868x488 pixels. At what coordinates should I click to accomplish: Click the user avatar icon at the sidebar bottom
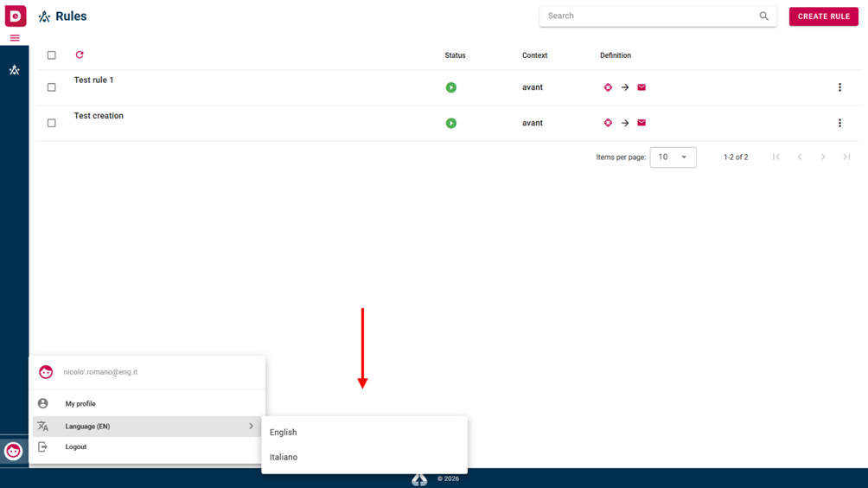click(x=13, y=451)
